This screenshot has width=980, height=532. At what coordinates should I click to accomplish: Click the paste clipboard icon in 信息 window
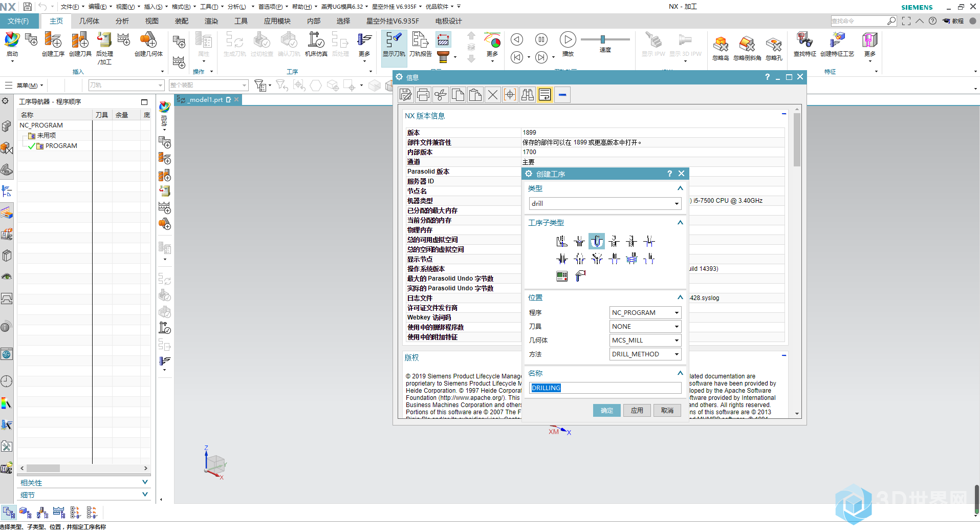click(x=475, y=95)
